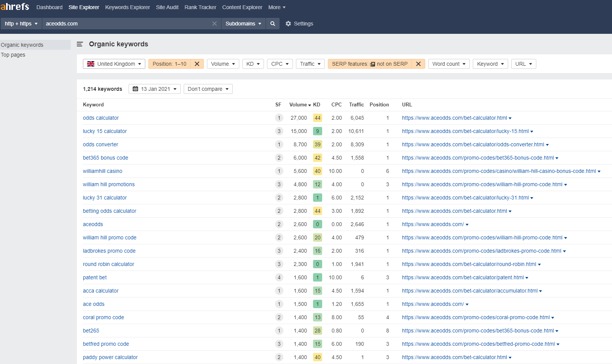
Task: Remove the Position 1–10 filter
Action: point(197,64)
